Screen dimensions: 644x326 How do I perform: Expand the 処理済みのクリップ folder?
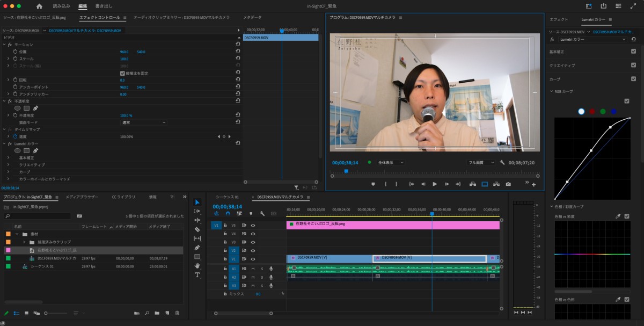pos(24,242)
